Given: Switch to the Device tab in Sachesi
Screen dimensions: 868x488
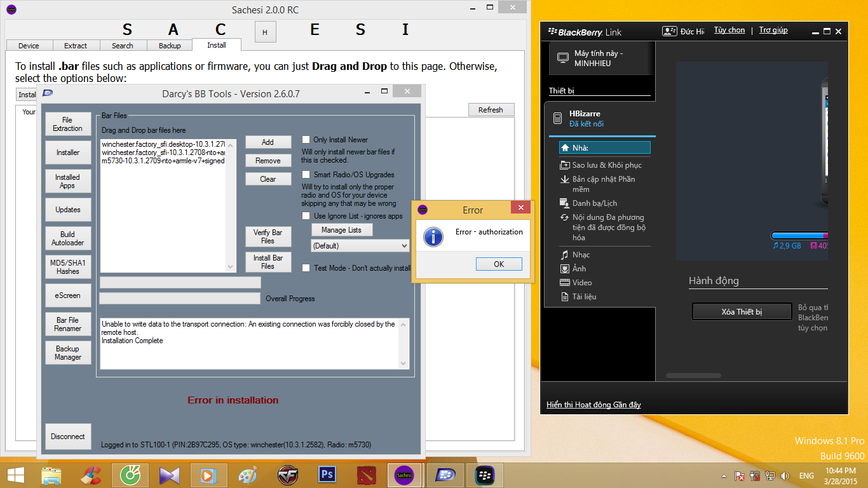Looking at the screenshot, I should (29, 46).
